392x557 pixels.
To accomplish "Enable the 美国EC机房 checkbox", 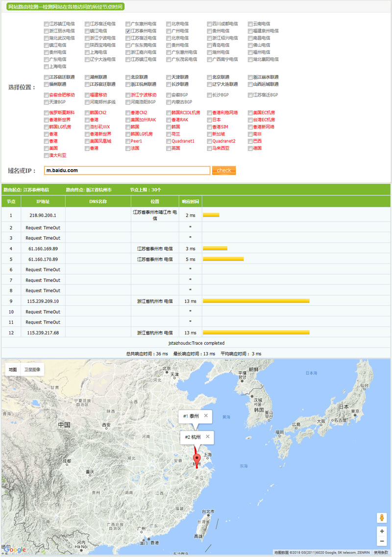I will pyautogui.click(x=250, y=113).
